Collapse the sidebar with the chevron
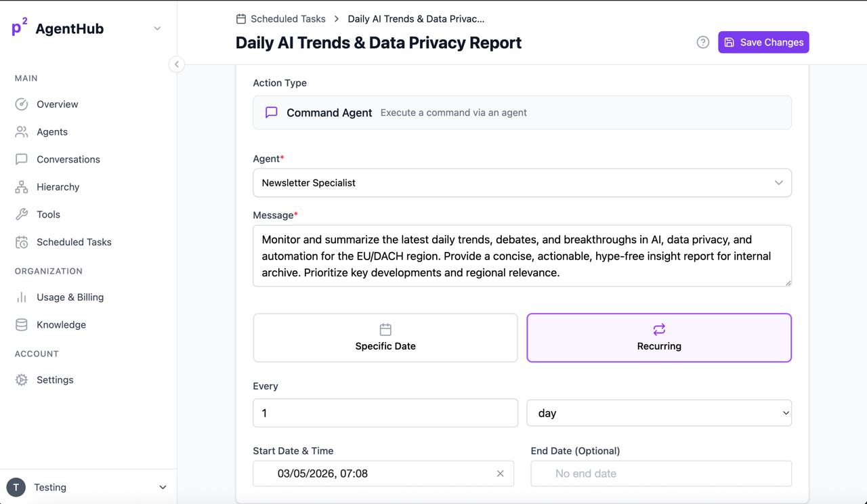 tap(177, 64)
